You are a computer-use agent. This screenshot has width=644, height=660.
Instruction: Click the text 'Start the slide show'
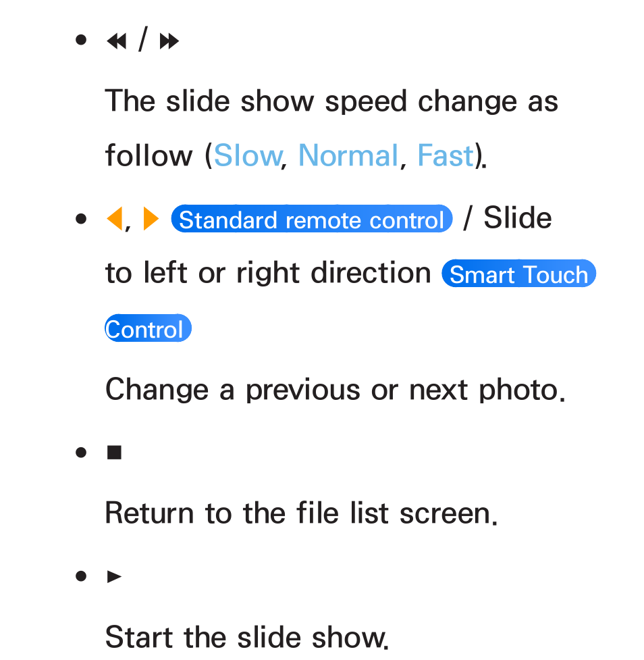click(246, 637)
